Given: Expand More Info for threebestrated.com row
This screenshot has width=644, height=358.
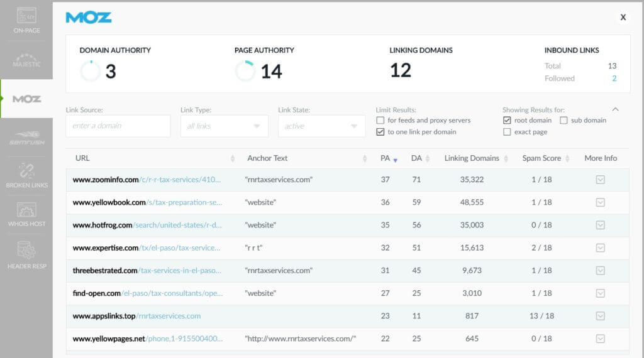Looking at the screenshot, I should (600, 271).
